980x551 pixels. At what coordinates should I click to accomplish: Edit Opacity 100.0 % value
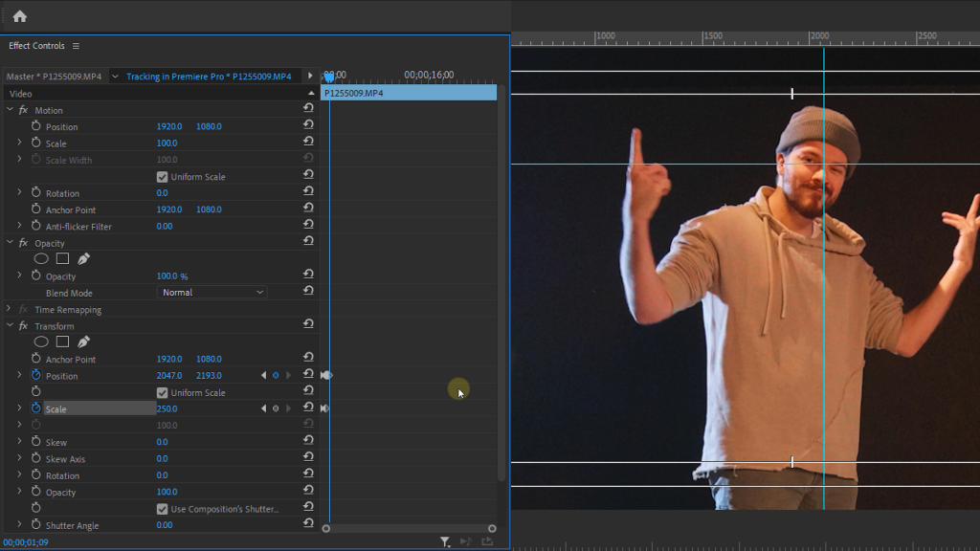pyautogui.click(x=172, y=275)
